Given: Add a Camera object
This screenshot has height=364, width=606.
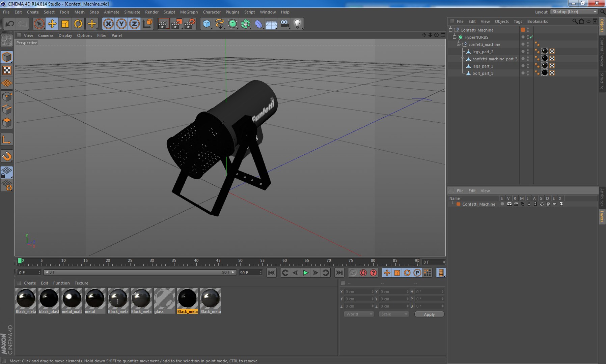Looking at the screenshot, I should [x=284, y=24].
